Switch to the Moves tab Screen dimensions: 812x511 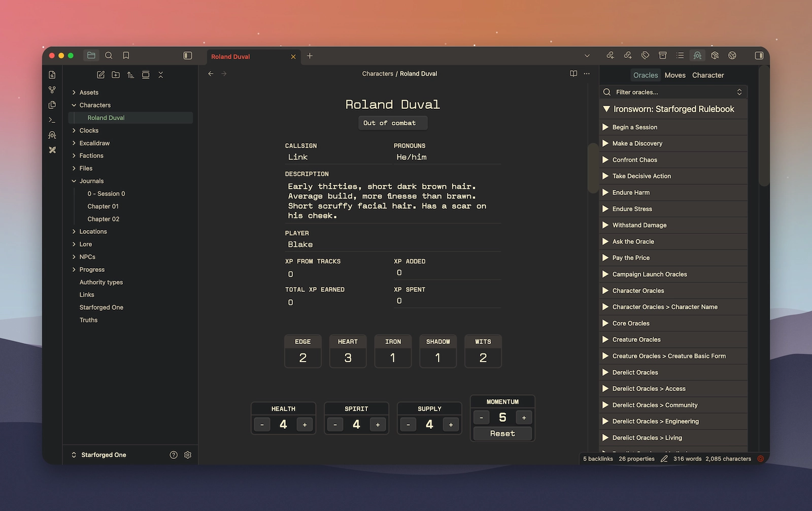pos(675,75)
